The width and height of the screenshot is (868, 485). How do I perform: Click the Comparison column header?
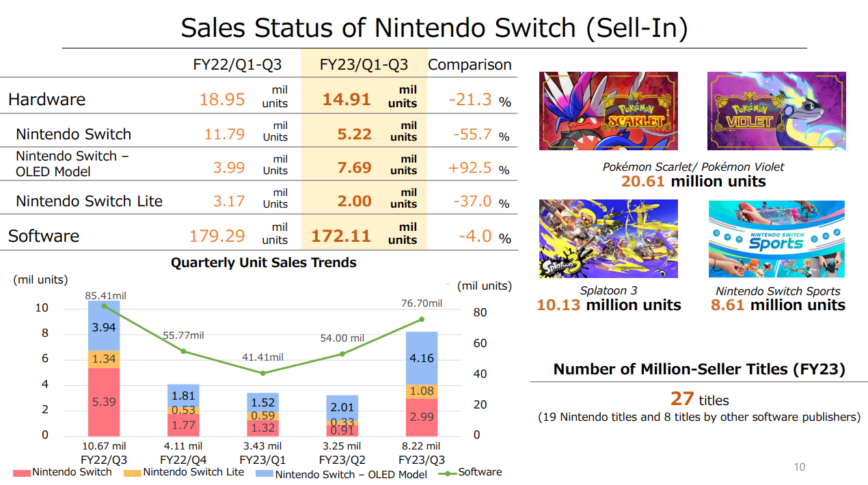(470, 65)
